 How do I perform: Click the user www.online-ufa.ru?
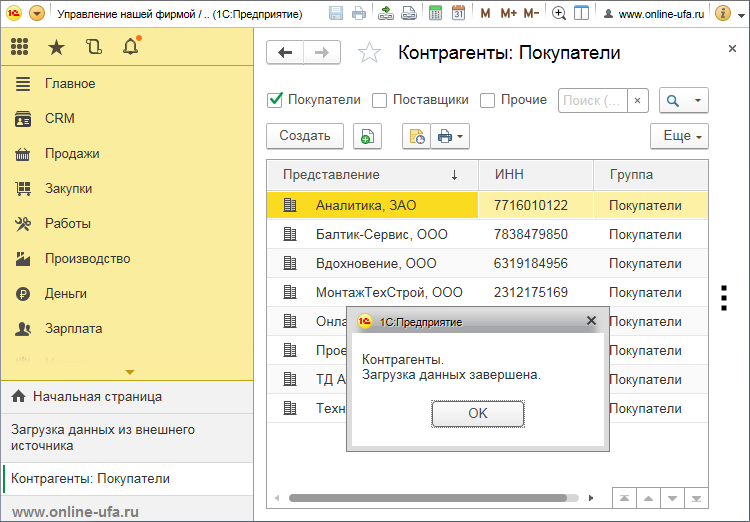coord(653,14)
